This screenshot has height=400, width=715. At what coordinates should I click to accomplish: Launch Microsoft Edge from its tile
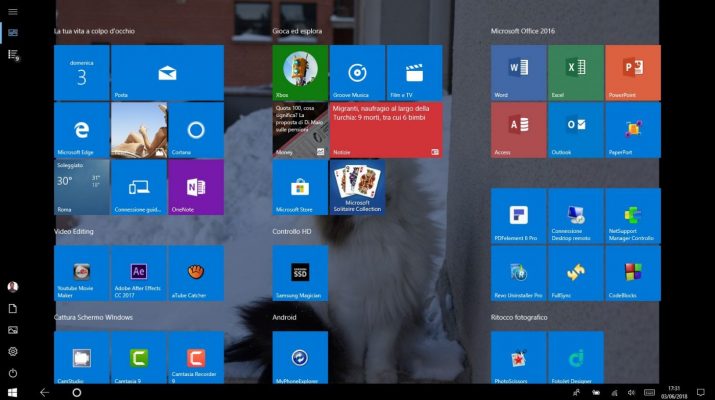point(82,130)
